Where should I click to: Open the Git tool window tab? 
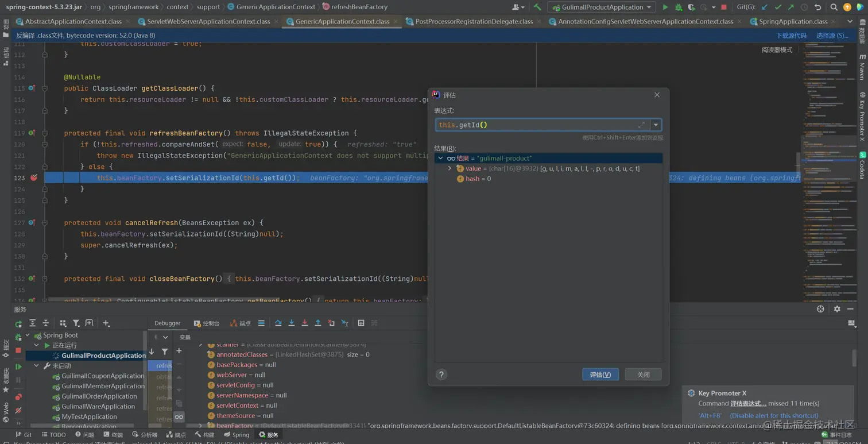(24, 435)
